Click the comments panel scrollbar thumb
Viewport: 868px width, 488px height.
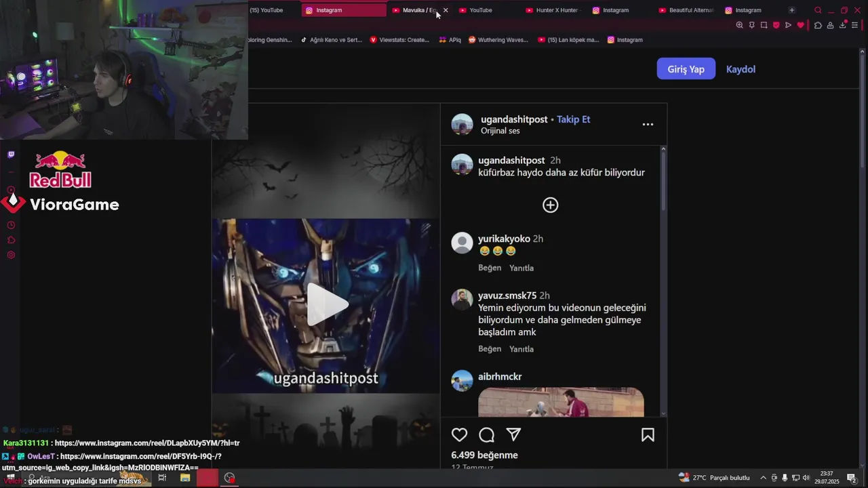pyautogui.click(x=663, y=182)
